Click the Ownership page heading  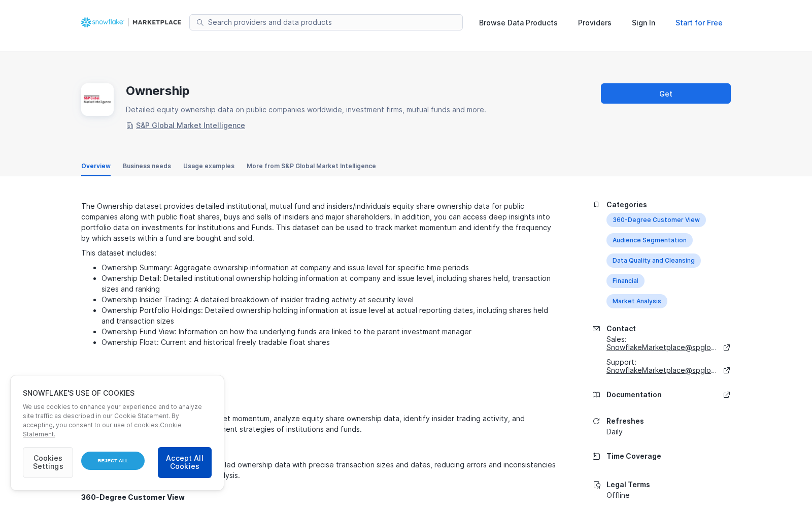157,91
